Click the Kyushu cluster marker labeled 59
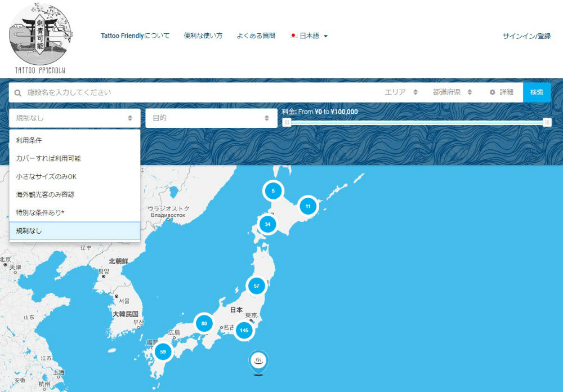This screenshot has height=392, width=563. pos(163,351)
